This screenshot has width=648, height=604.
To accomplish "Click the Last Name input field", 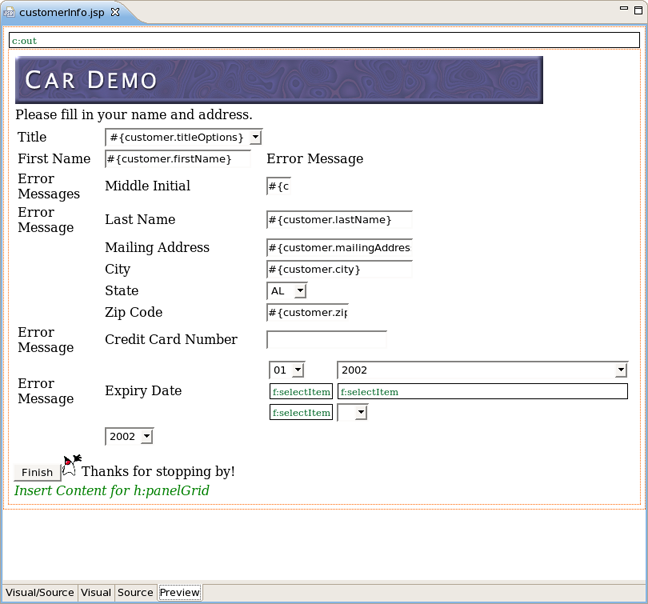I will point(339,219).
